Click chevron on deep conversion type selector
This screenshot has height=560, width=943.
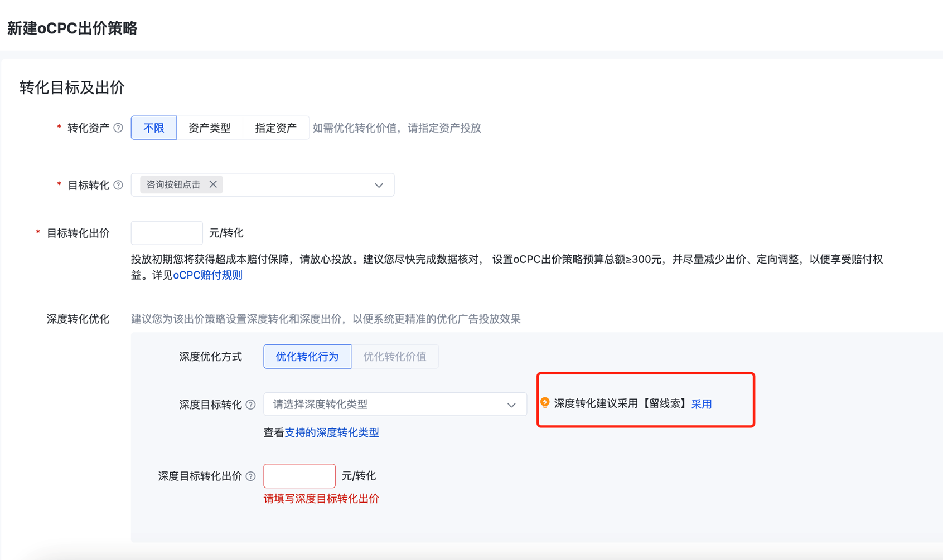pyautogui.click(x=511, y=405)
